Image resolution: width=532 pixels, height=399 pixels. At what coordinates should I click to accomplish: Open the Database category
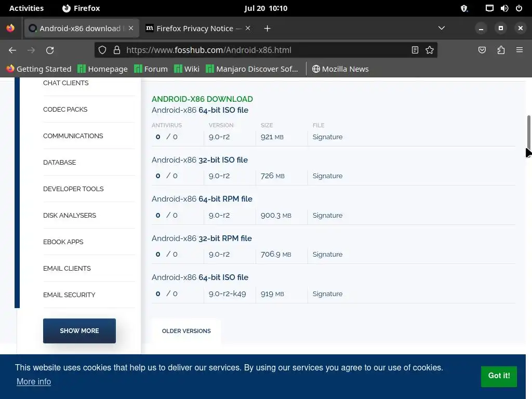[59, 163]
